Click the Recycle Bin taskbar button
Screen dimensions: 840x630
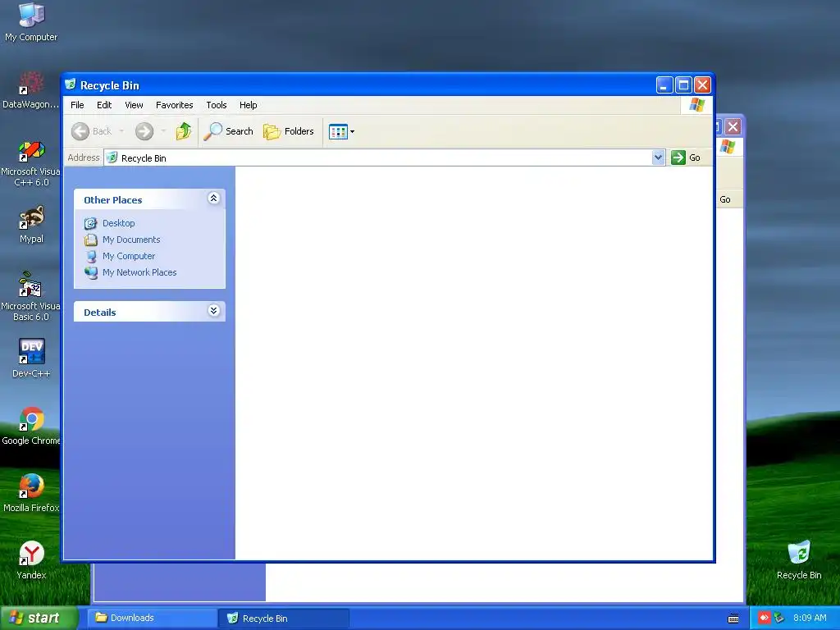click(285, 619)
